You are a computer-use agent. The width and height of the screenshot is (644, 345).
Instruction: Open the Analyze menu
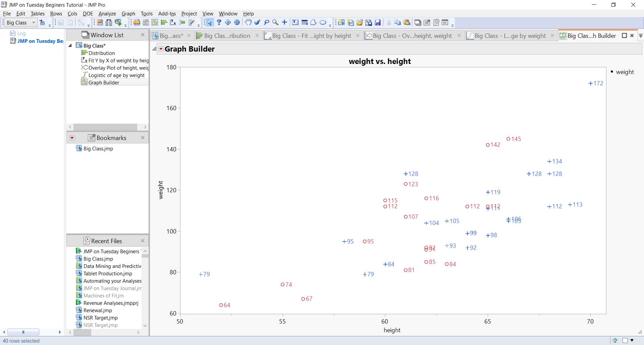tap(107, 13)
